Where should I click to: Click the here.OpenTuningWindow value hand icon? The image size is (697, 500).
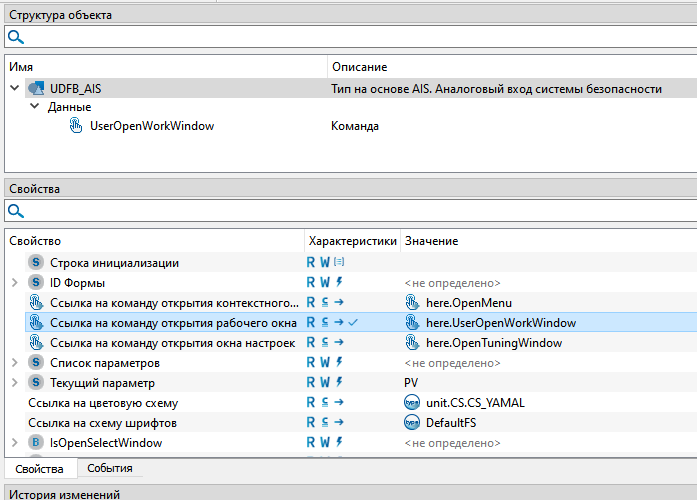[412, 343]
